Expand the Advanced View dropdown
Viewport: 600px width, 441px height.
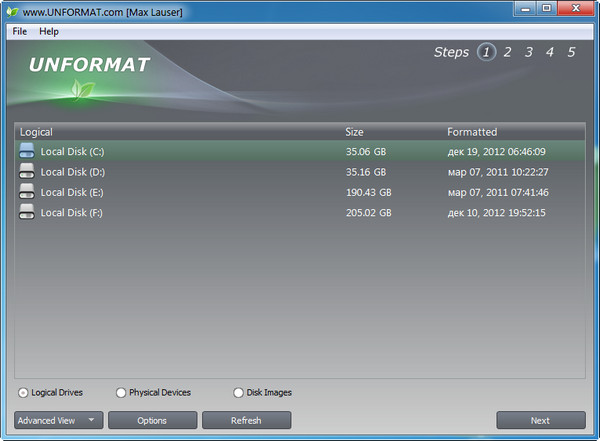[x=58, y=420]
